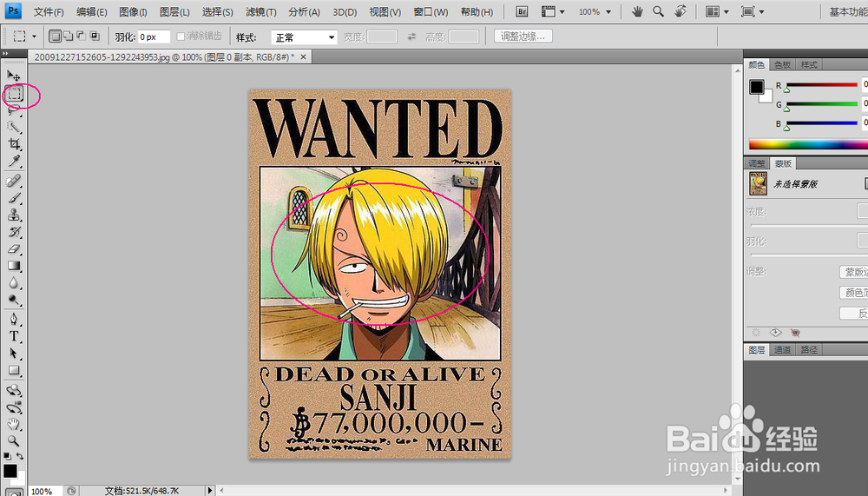Switch to the 路径 tab

(809, 350)
